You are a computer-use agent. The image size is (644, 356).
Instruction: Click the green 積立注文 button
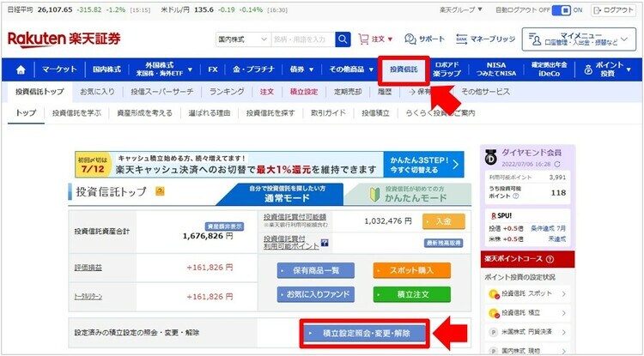(x=412, y=294)
